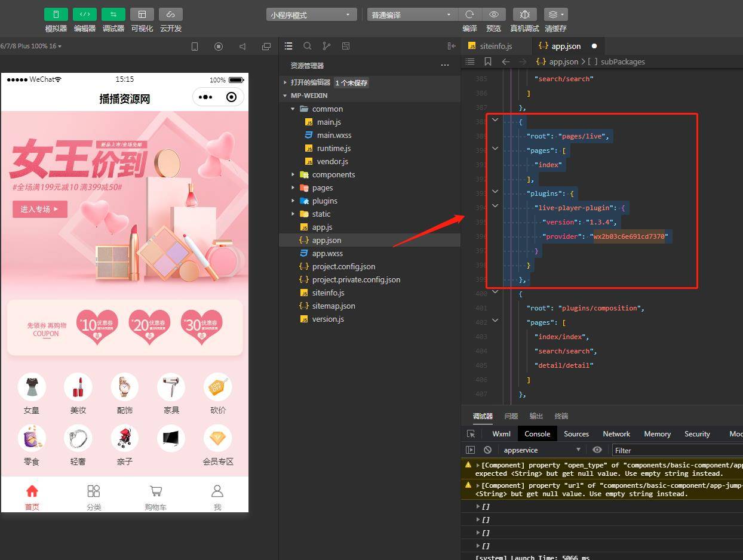Open the Network devtools tab
Screen dimensions: 743x560
click(x=616, y=434)
